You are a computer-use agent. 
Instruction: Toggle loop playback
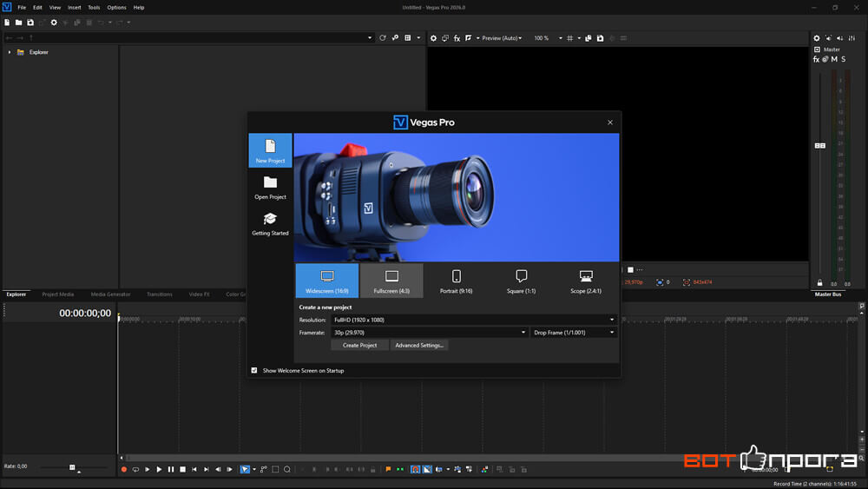pyautogui.click(x=135, y=470)
